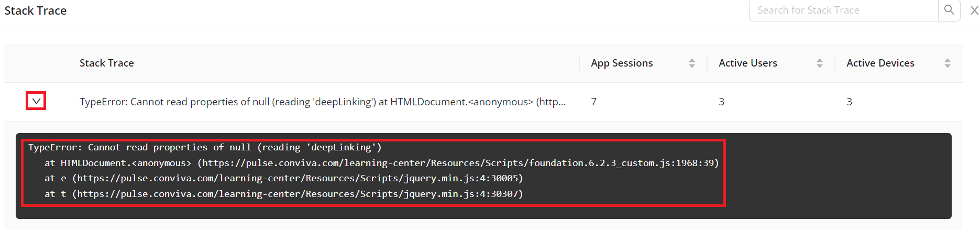Click the foundation.6.2.3_custom.js stack frame line
Screen dimensions: 980x230
381,163
